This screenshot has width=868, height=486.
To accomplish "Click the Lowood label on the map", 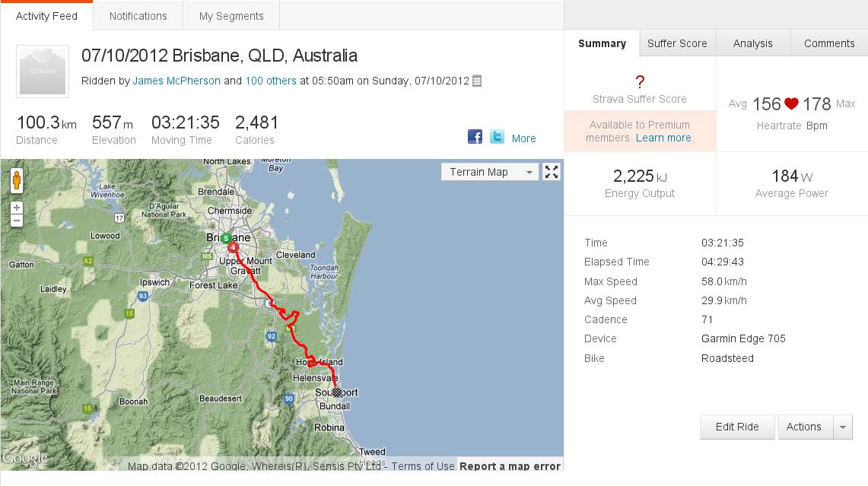I will pyautogui.click(x=105, y=236).
